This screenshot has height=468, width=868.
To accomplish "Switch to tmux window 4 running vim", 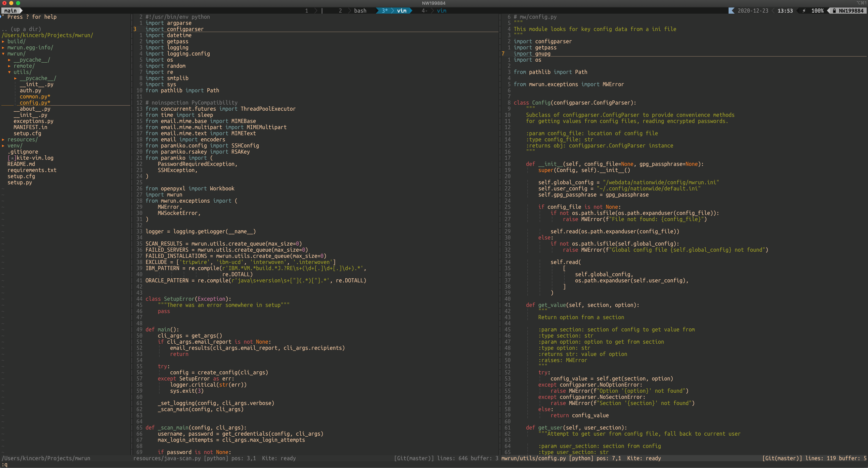I will click(x=442, y=11).
